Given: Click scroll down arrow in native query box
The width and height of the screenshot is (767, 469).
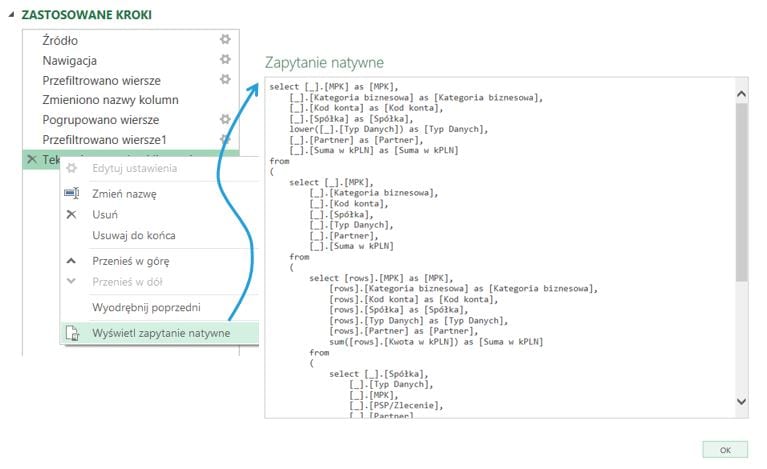Looking at the screenshot, I should tap(741, 401).
